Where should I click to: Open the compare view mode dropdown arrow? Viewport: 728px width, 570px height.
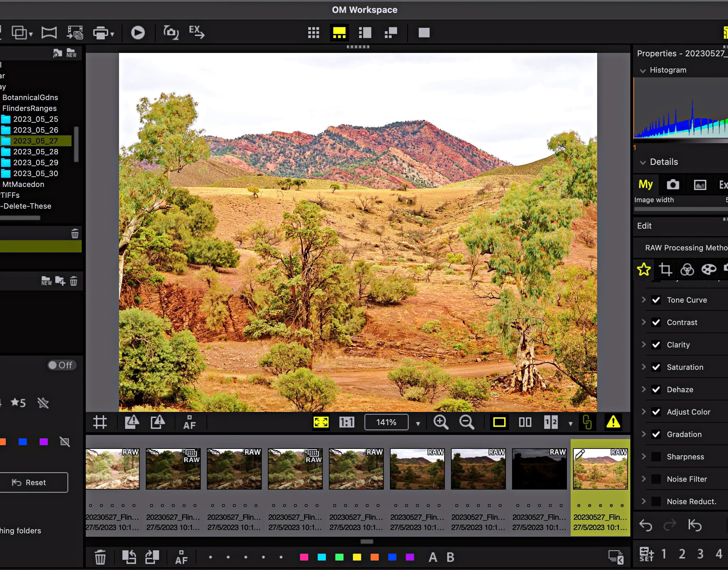570,423
